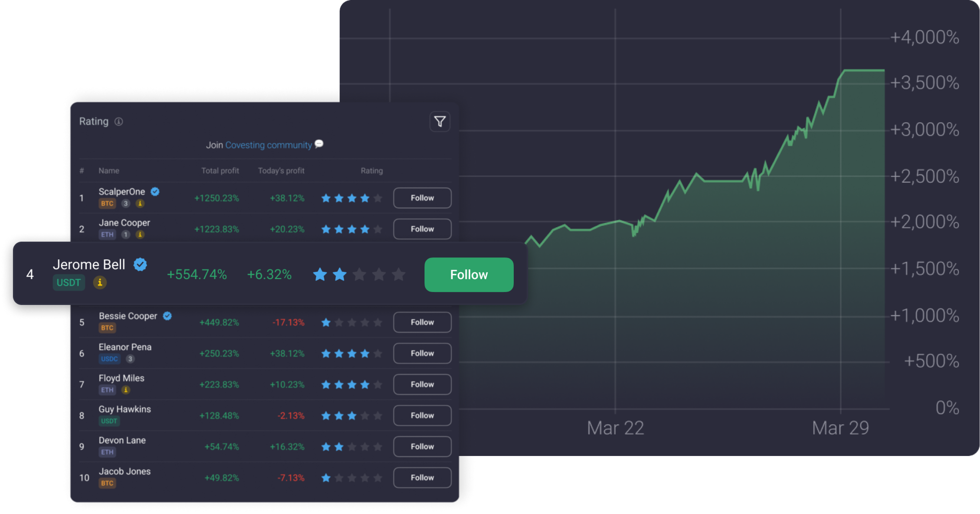
Task: Open the filter options
Action: [x=440, y=121]
